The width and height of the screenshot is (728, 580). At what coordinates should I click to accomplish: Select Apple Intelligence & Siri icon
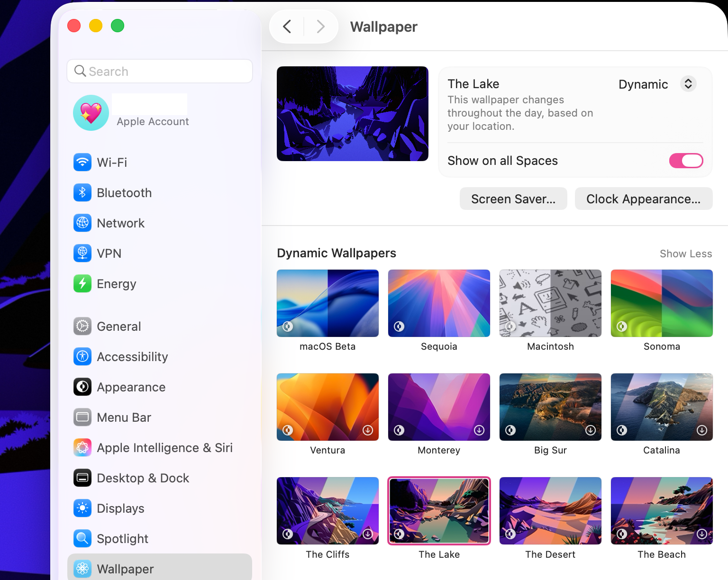[x=82, y=448]
